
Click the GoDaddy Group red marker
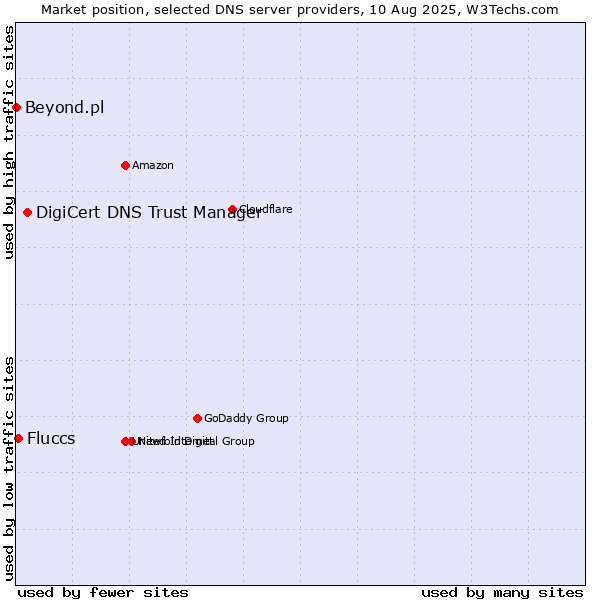(197, 419)
